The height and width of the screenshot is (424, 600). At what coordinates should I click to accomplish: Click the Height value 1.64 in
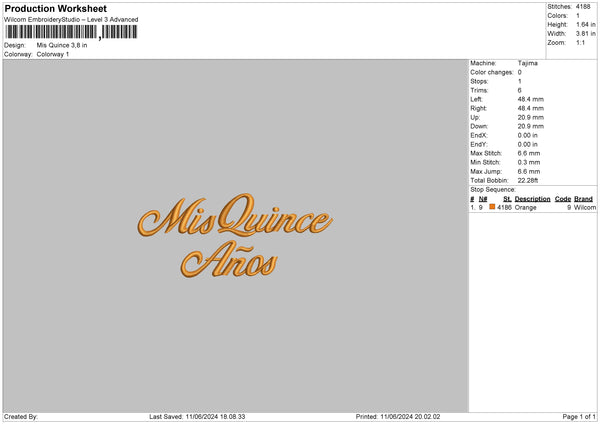click(x=586, y=24)
